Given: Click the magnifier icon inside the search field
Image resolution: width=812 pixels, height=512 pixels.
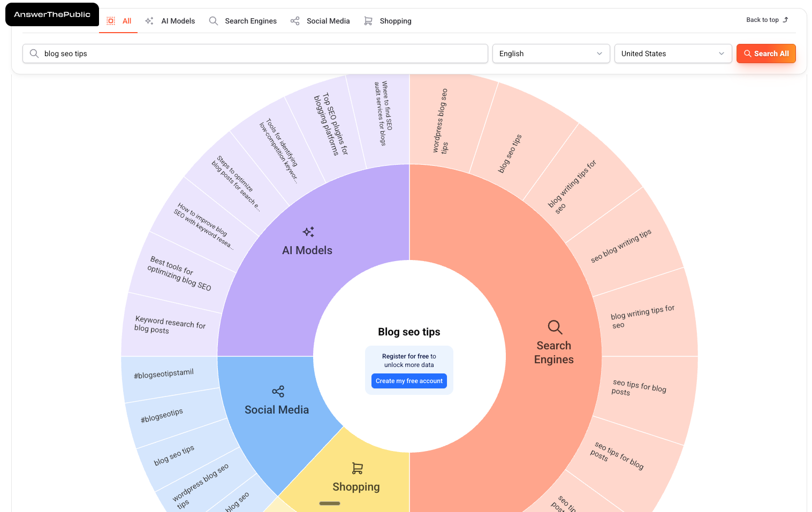Looking at the screenshot, I should [x=34, y=54].
